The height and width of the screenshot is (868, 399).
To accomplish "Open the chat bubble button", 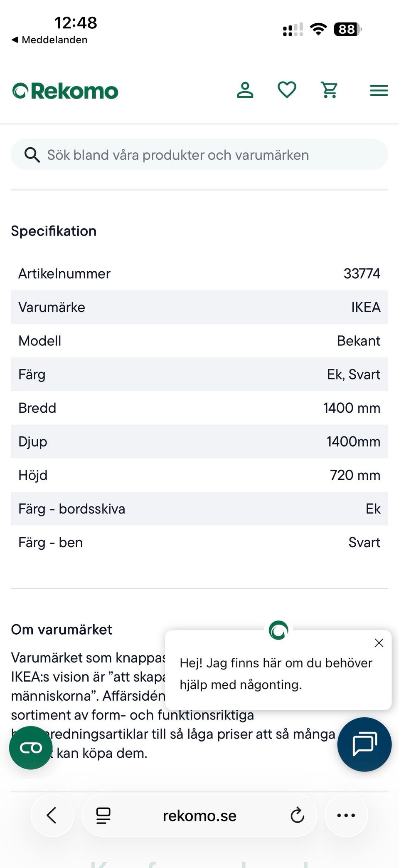I will click(365, 744).
